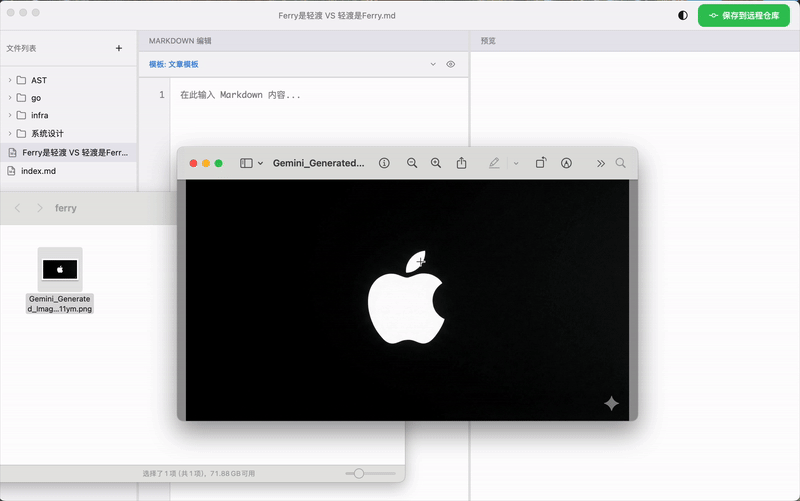Screen dimensions: 800x501
Task: Open sidebar view options chevron in Preview
Action: (x=260, y=163)
